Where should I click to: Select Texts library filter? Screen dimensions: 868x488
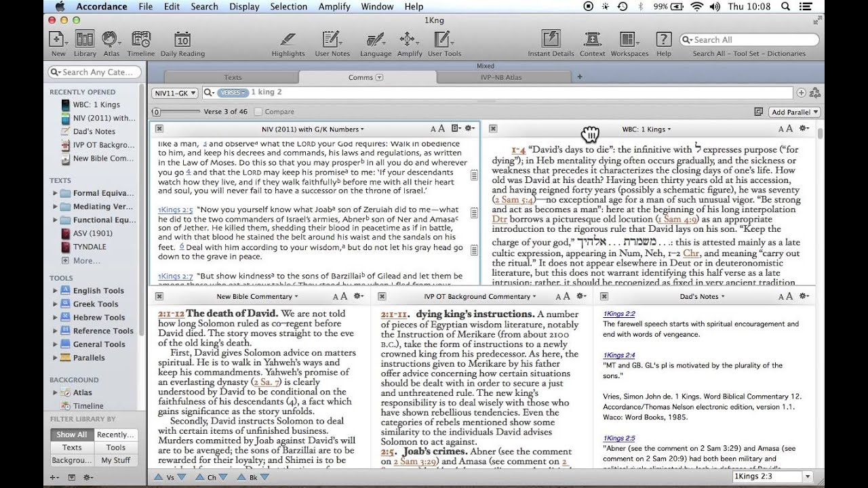point(71,447)
